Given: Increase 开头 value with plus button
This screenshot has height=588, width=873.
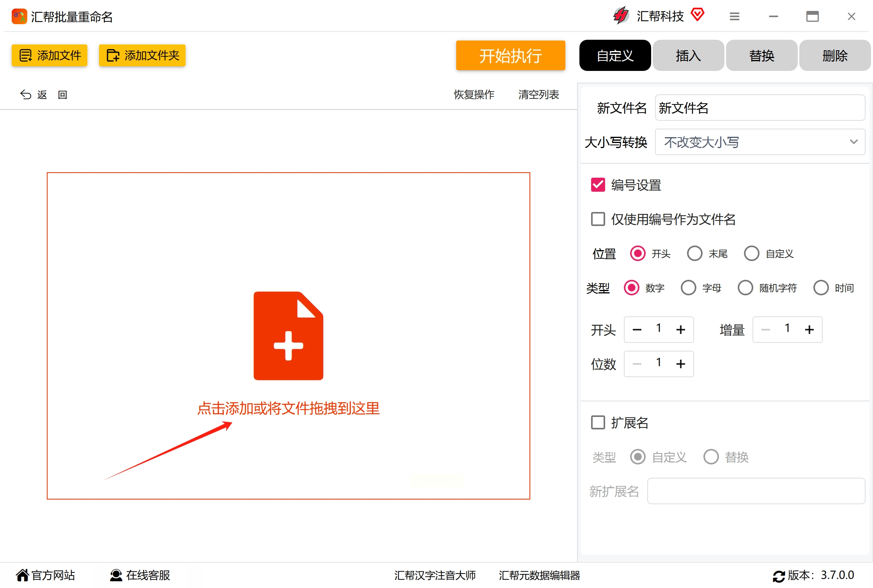Looking at the screenshot, I should (x=680, y=330).
